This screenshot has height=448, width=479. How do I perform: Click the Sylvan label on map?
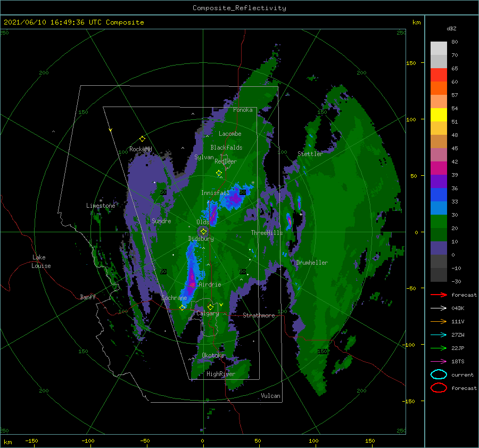[x=204, y=157]
